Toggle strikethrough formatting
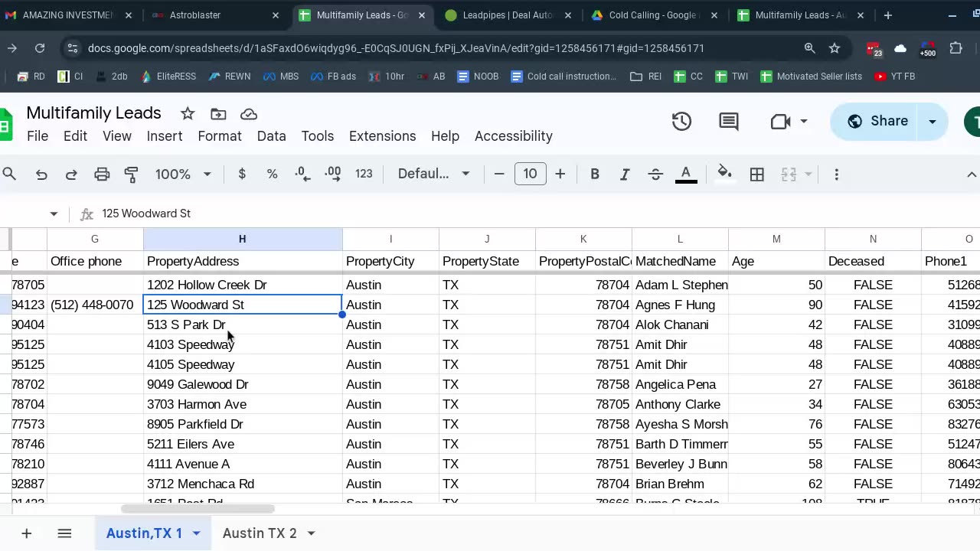The image size is (980, 551). (655, 174)
